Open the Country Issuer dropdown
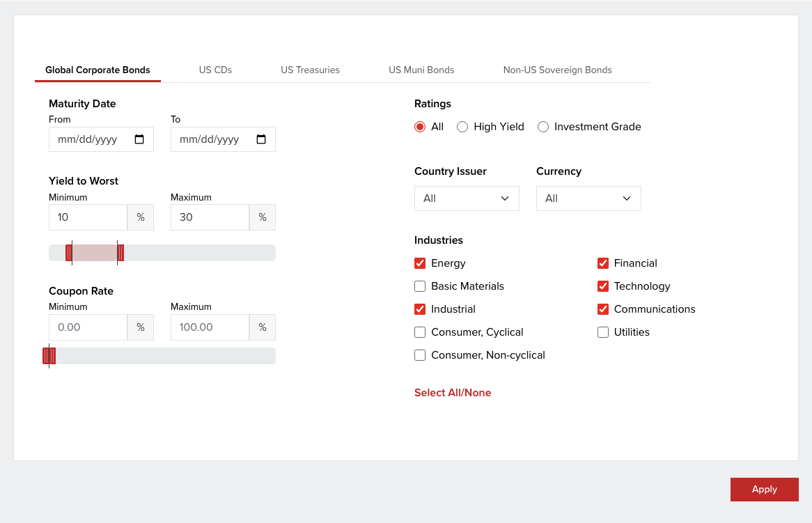 pos(467,198)
